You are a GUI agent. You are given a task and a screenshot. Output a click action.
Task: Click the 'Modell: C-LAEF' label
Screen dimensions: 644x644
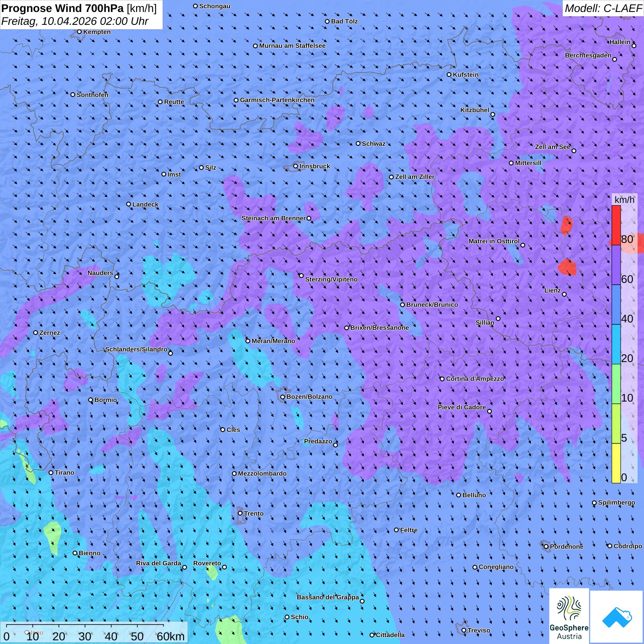pos(603,8)
